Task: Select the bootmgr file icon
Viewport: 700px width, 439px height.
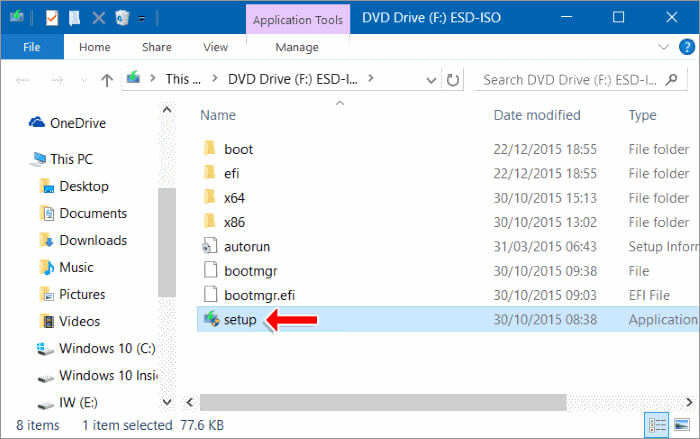Action: coord(210,270)
